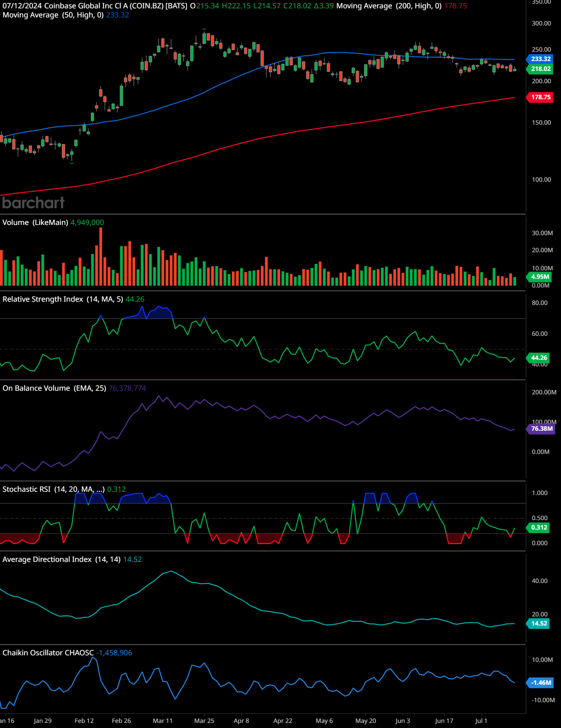Click the 300.00 price axis label
This screenshot has width=561, height=728.
(541, 23)
